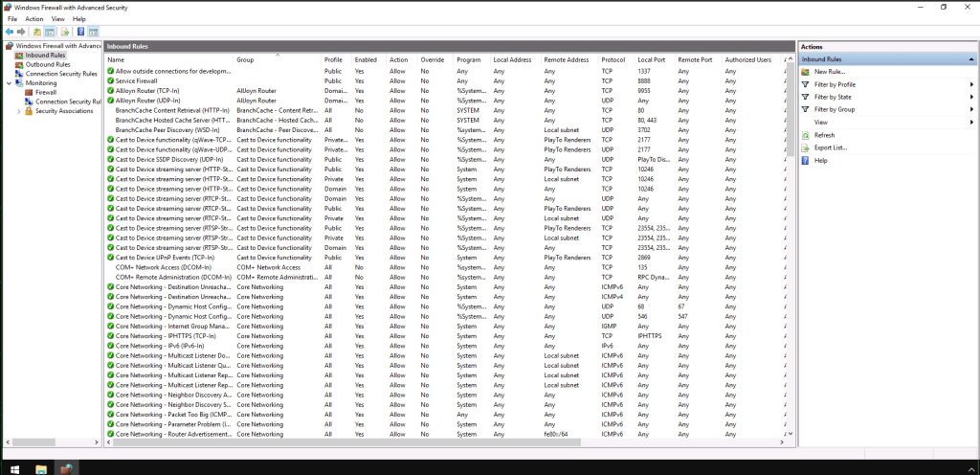This screenshot has height=475, width=980.
Task: Click Export List in the Actions pane
Action: (x=830, y=147)
